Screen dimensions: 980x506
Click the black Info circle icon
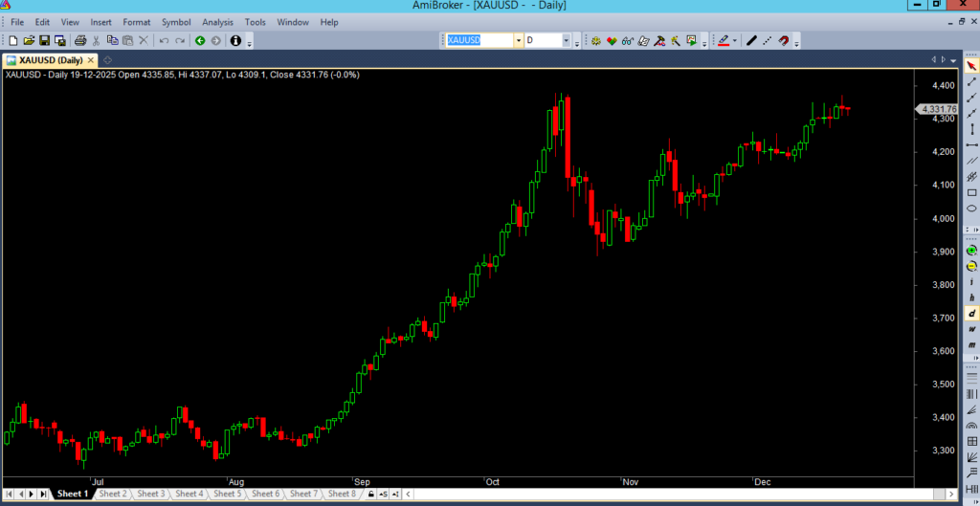click(x=235, y=40)
